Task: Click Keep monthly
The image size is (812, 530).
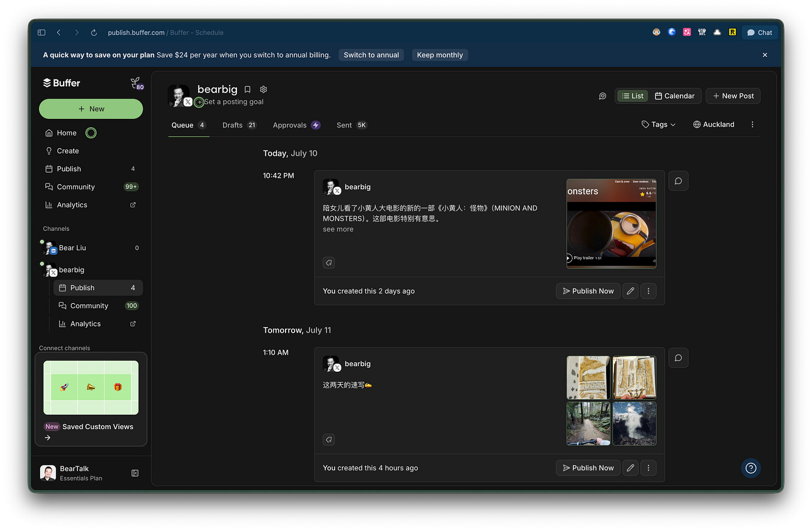Action: point(440,55)
